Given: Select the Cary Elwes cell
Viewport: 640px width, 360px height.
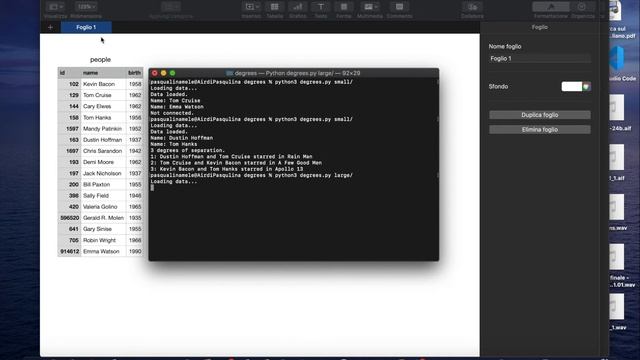Looking at the screenshot, I should click(103, 107).
